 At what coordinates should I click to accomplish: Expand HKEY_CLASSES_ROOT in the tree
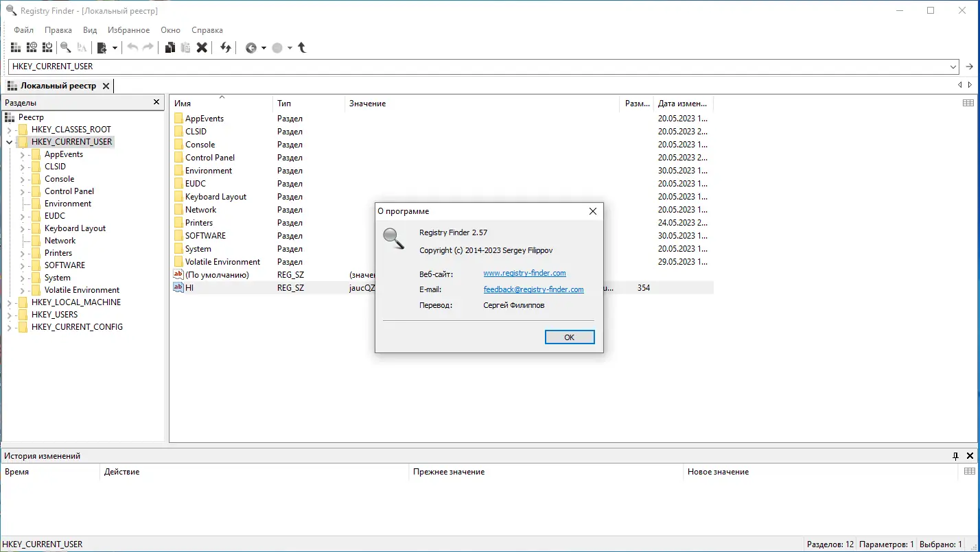tap(9, 130)
